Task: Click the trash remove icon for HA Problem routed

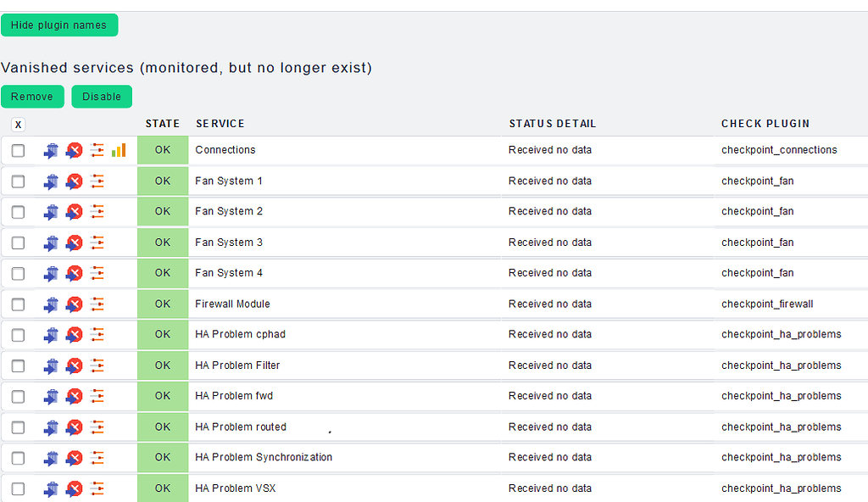Action: click(51, 427)
